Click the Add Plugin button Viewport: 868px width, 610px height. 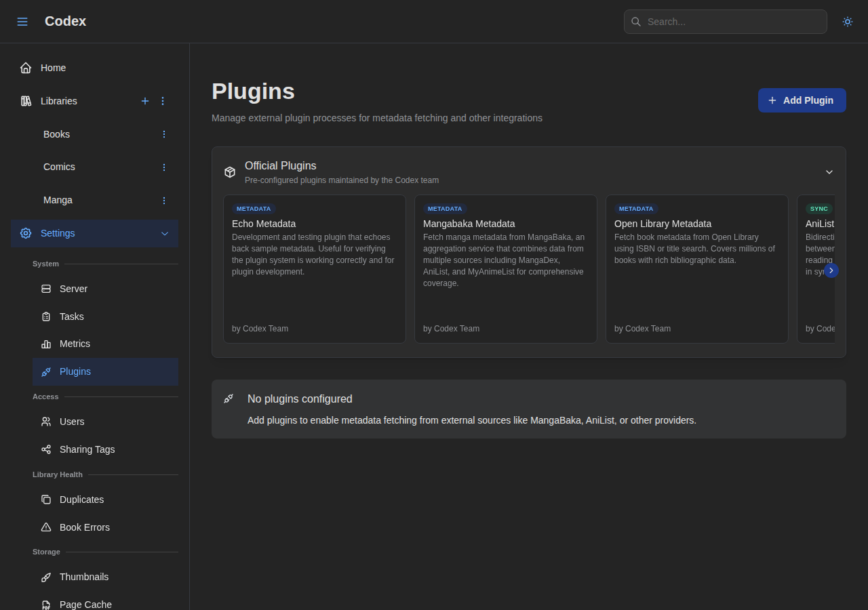[802, 100]
